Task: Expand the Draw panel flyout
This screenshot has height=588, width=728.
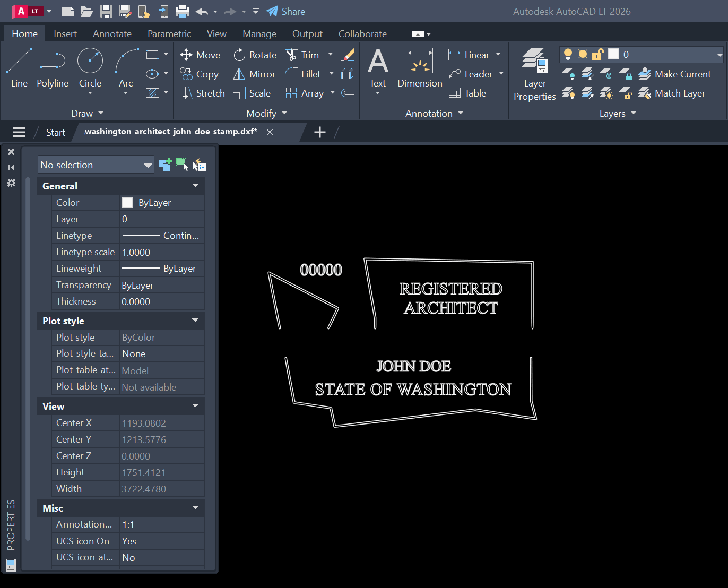Action: [88, 113]
